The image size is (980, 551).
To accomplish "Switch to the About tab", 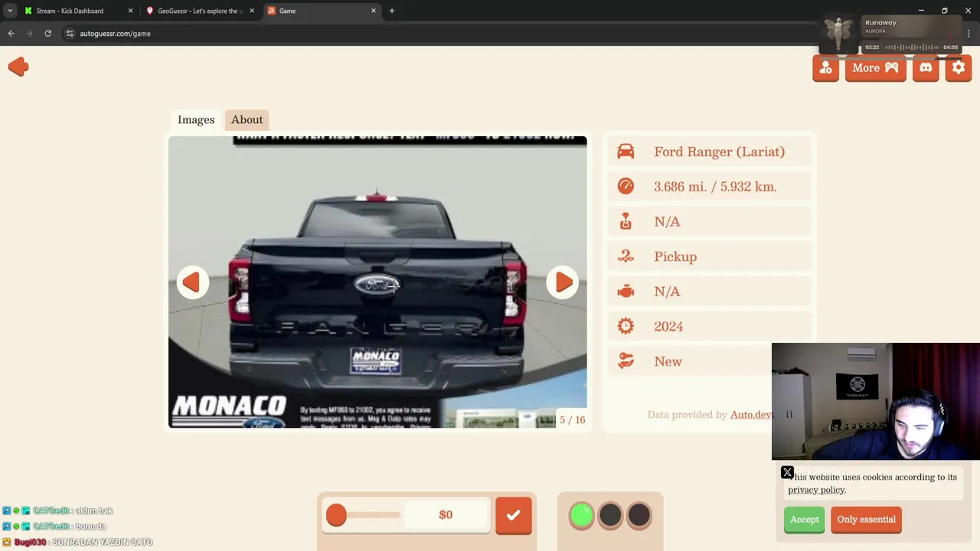I will [247, 119].
